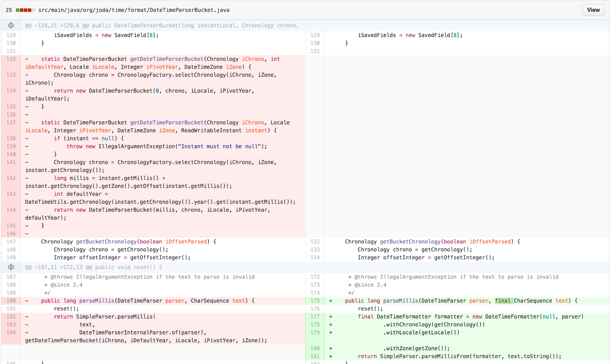Select right line number 177
Screen dimensions: 611x364
click(315, 317)
